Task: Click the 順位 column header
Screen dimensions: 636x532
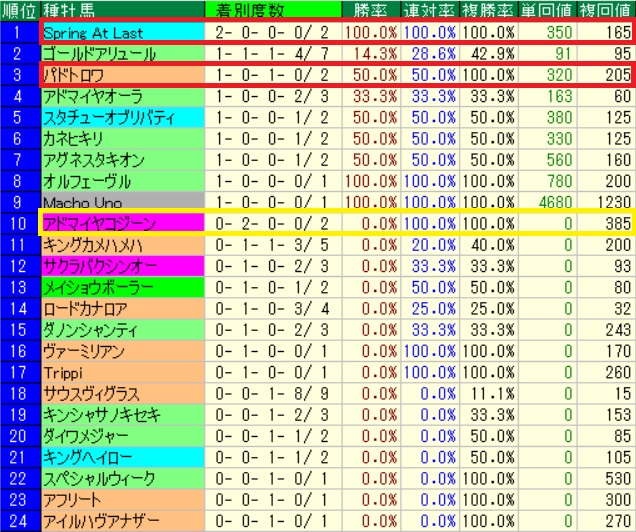Action: point(20,11)
